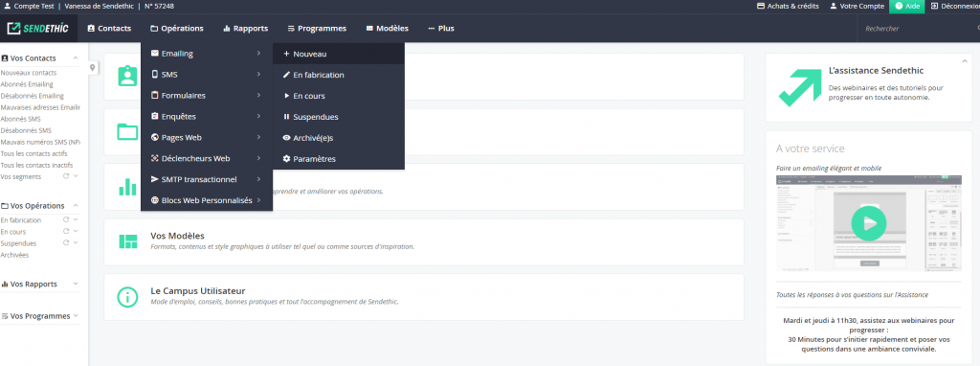
Task: Open the Plus menu
Action: (441, 28)
